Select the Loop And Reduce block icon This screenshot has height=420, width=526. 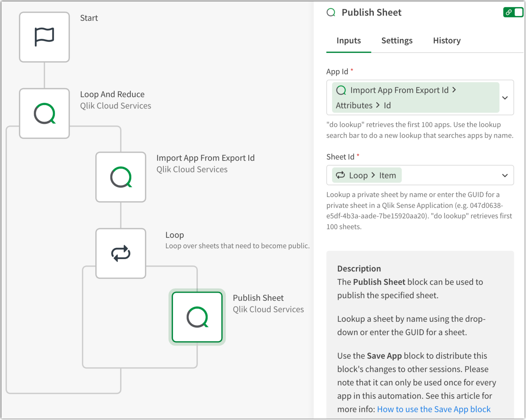44,113
